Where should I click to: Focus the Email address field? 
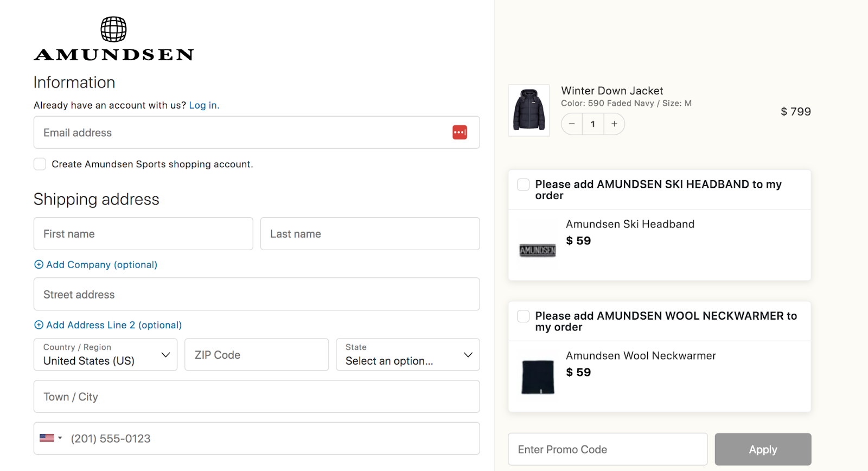point(257,132)
